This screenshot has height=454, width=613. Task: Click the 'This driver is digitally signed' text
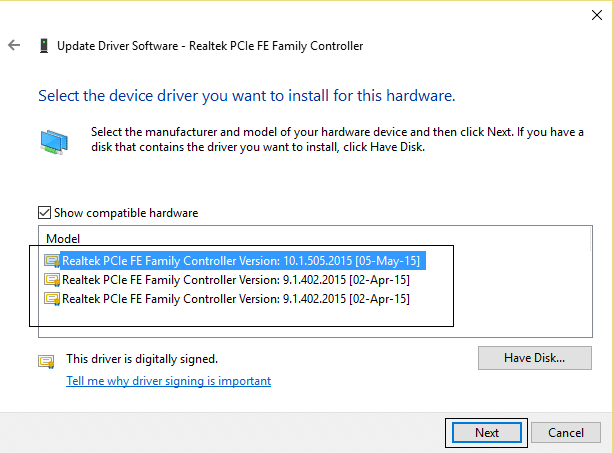(x=142, y=358)
